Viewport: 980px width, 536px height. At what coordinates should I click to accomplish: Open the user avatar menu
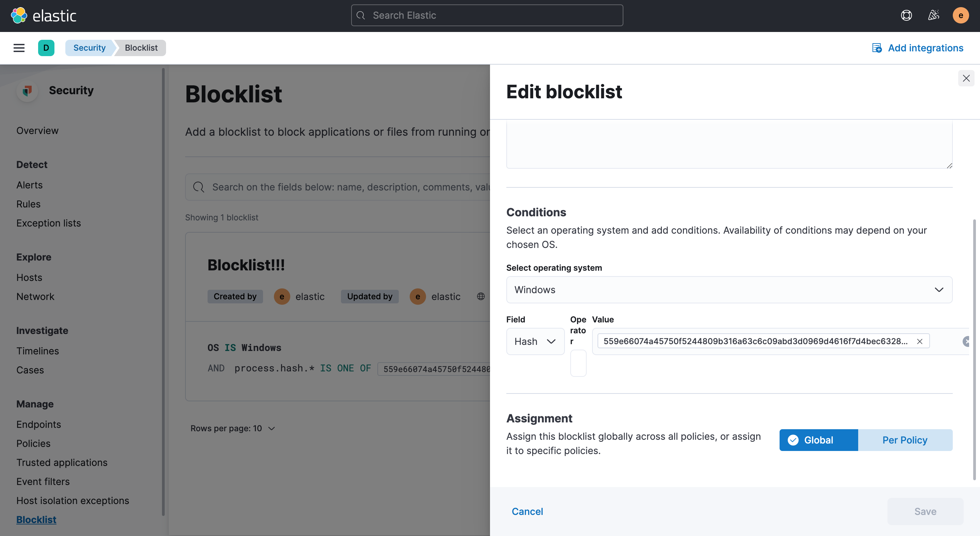tap(960, 16)
